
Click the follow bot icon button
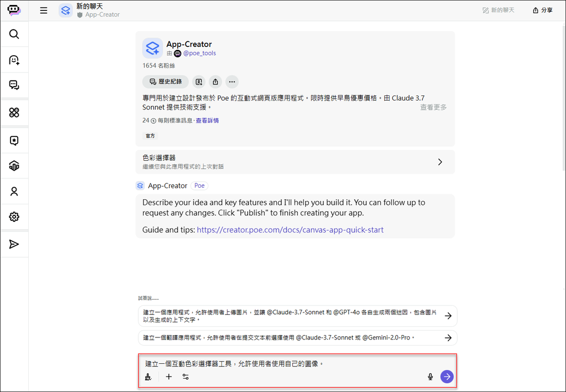tap(199, 82)
